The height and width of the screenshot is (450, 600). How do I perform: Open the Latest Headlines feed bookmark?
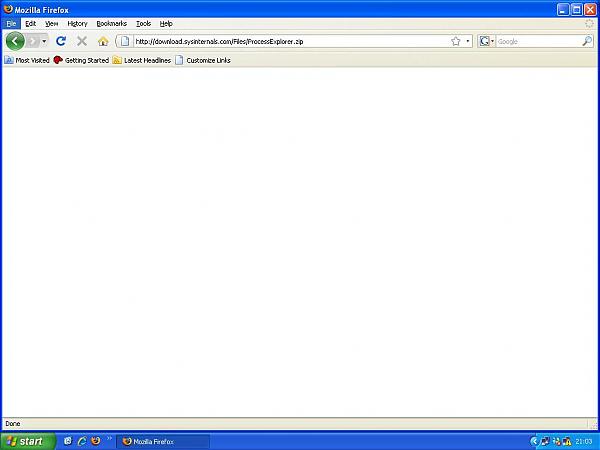[142, 60]
